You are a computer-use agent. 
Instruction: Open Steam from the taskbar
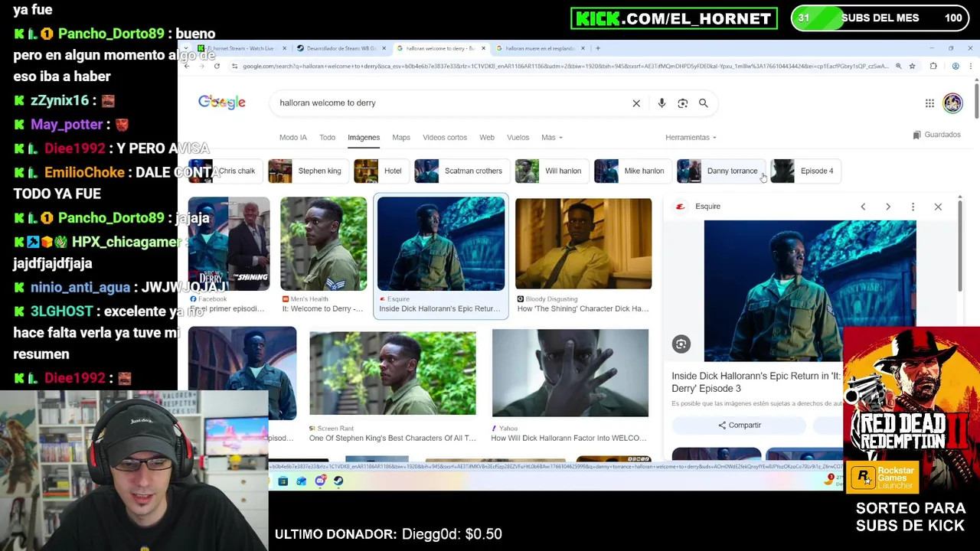coord(338,481)
